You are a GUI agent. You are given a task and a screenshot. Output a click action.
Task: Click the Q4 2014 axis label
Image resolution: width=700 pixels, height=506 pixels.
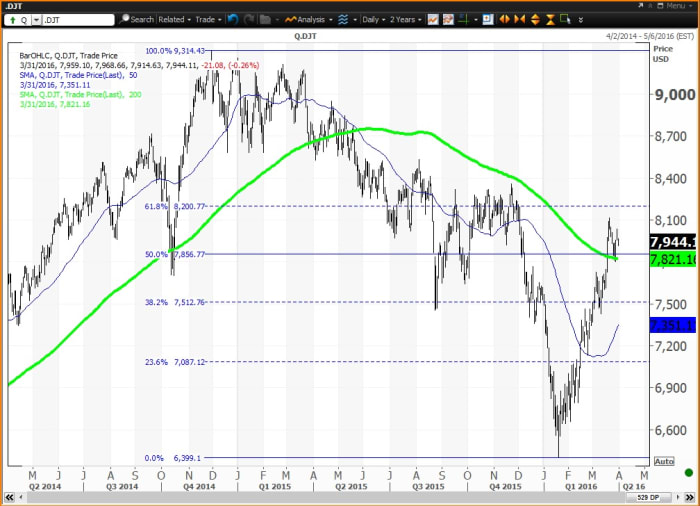click(x=199, y=486)
